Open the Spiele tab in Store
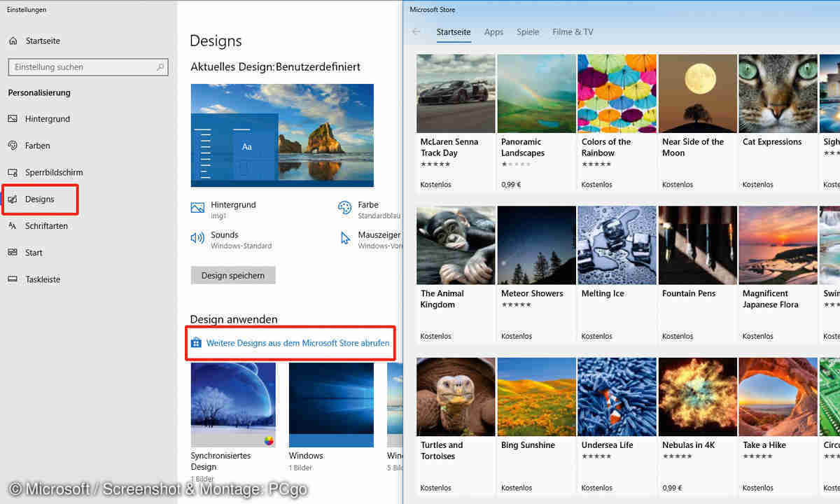Viewport: 840px width, 504px height. pyautogui.click(x=528, y=32)
